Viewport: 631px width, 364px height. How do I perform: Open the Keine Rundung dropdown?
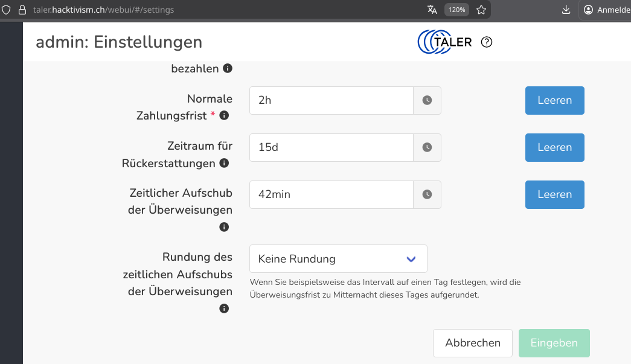coord(338,258)
